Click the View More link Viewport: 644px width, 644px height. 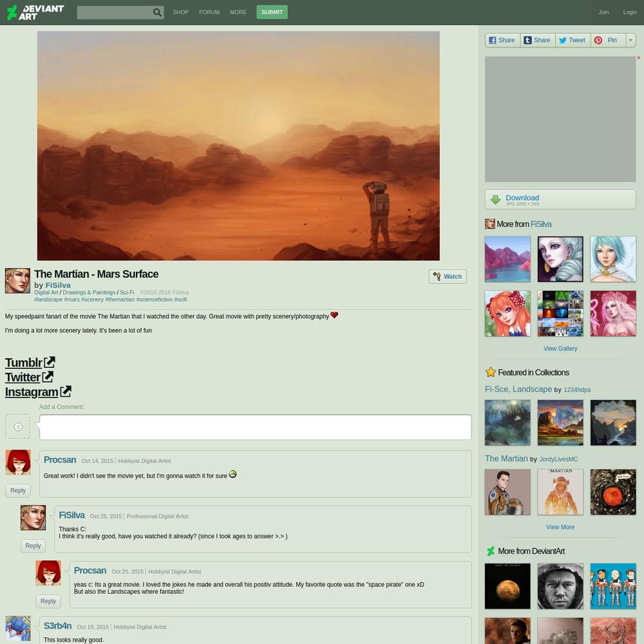click(560, 527)
